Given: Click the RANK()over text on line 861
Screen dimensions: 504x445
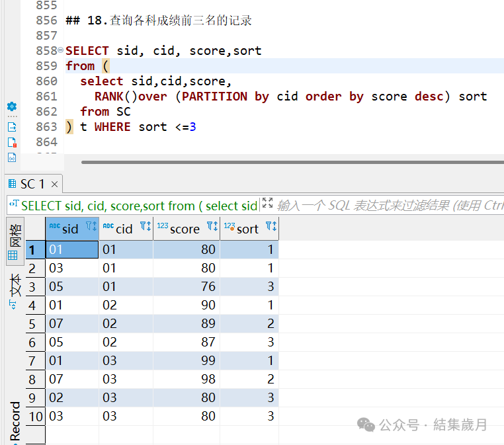Looking at the screenshot, I should click(x=131, y=97).
